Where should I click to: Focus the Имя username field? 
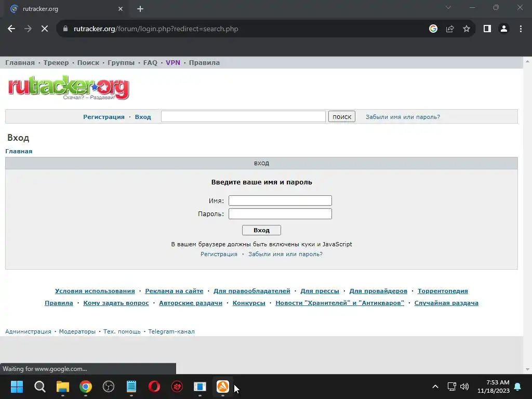[280, 201]
